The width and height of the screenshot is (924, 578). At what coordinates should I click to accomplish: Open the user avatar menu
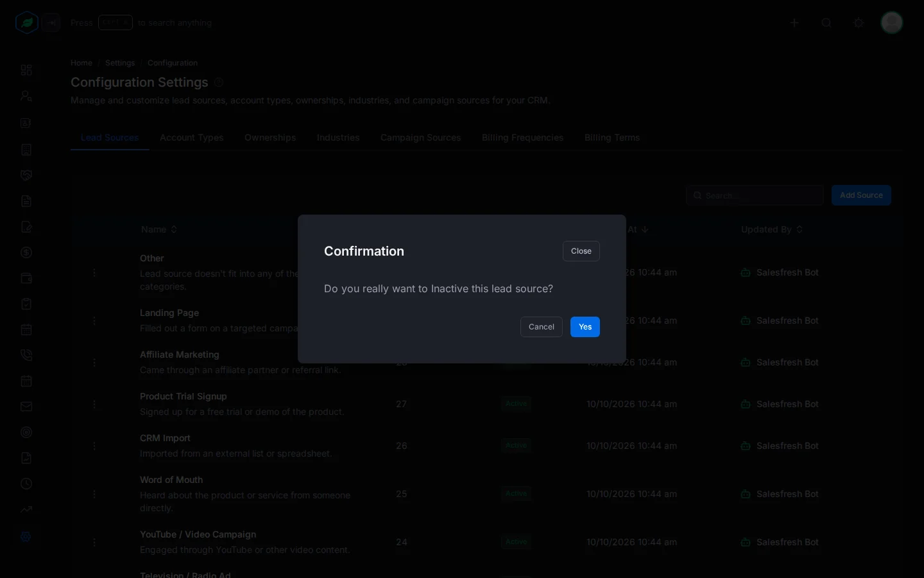pyautogui.click(x=892, y=22)
